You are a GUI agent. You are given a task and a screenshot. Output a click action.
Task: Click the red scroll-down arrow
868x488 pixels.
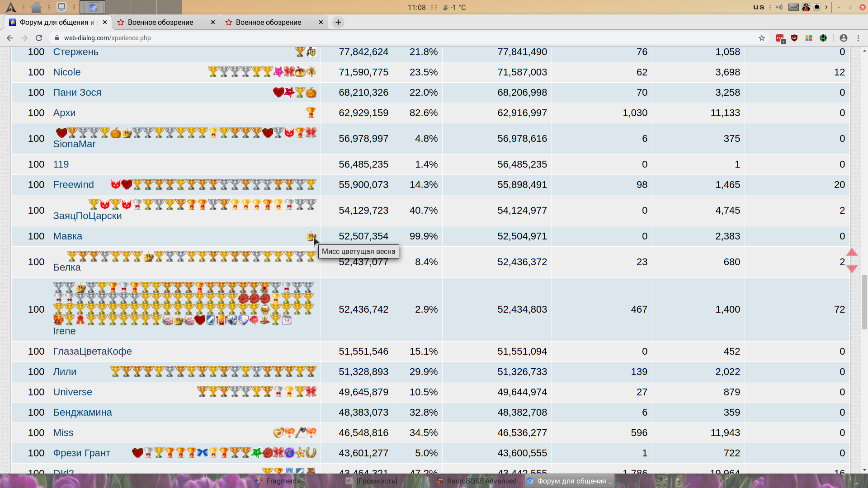[852, 269]
